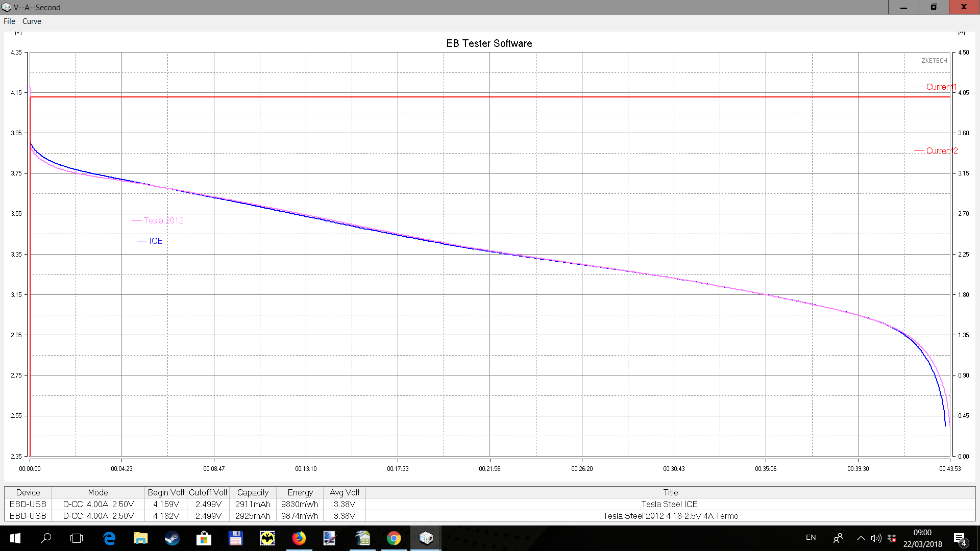Show hidden system tray icons

click(x=861, y=538)
